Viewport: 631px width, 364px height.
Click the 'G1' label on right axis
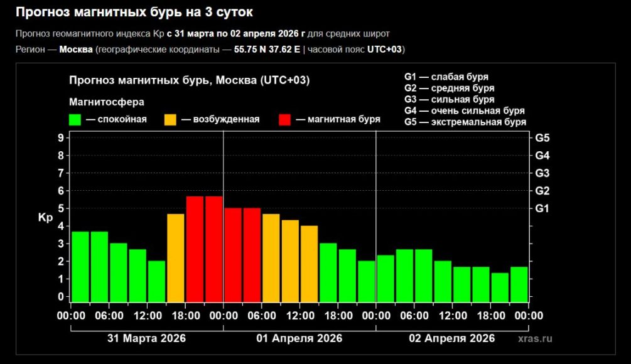pos(542,208)
